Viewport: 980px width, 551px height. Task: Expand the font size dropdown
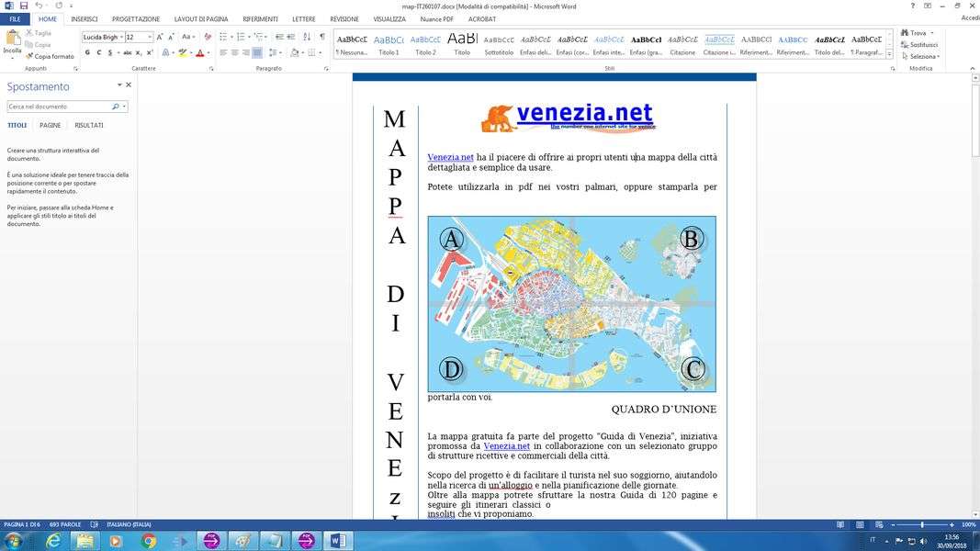tap(150, 38)
